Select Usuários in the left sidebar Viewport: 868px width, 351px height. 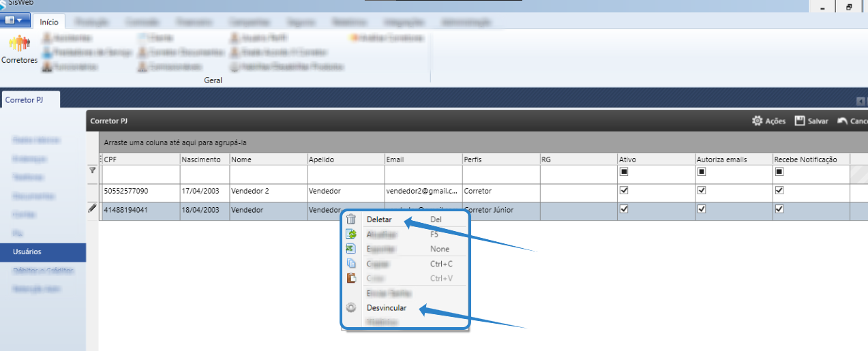coord(43,252)
